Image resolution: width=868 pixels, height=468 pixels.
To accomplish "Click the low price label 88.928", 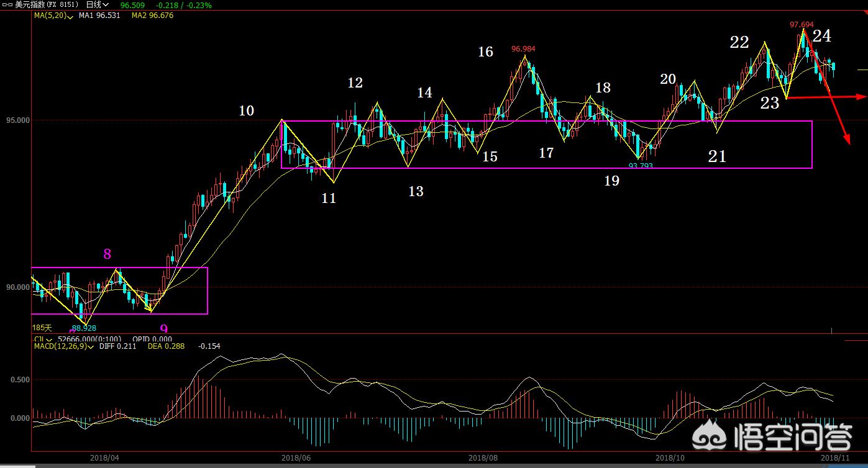I will [x=84, y=328].
